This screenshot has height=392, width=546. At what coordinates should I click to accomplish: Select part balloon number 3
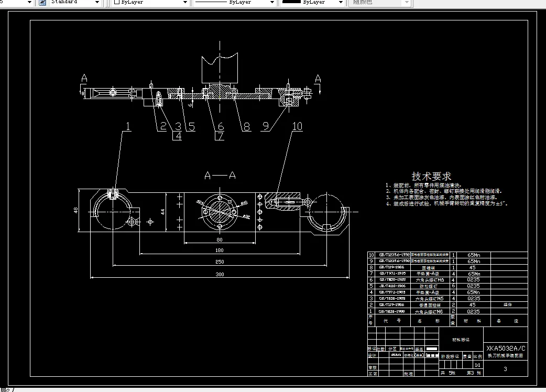point(178,126)
